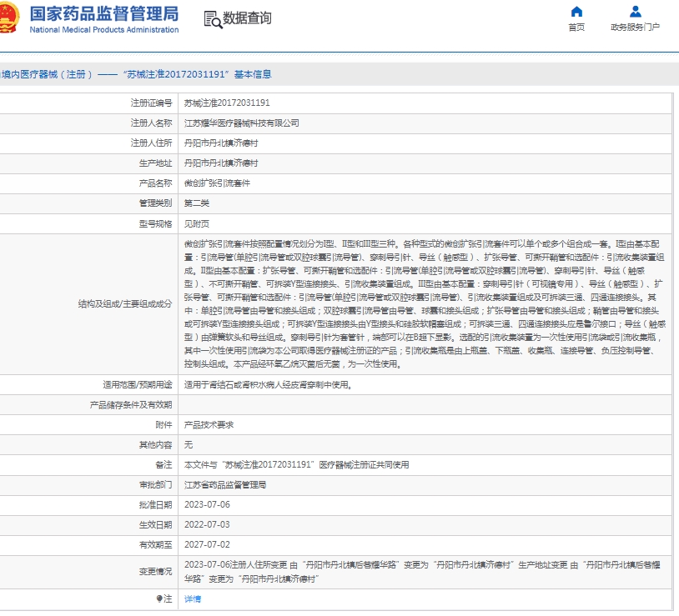
Task: Click the 数据查询 heading text
Action: (247, 18)
